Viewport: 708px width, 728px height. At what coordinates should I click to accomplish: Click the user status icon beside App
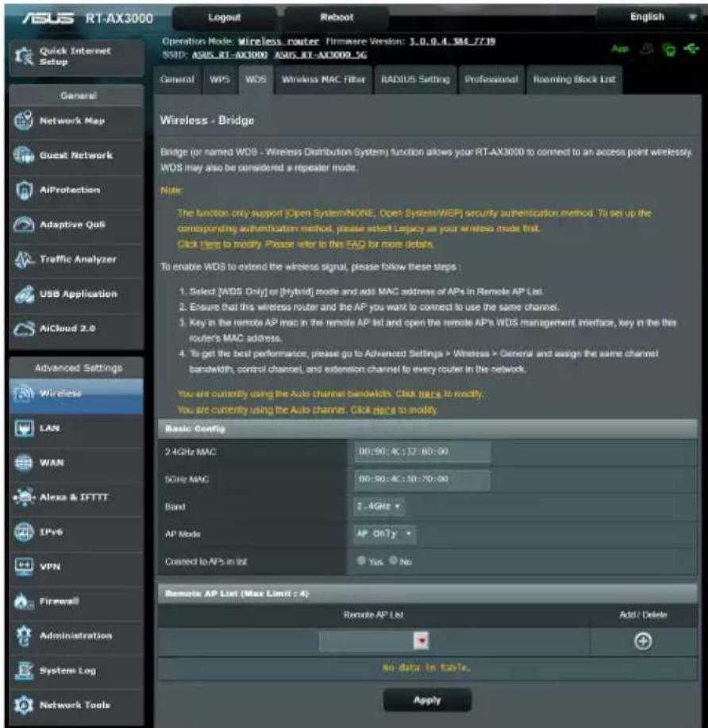pyautogui.click(x=647, y=48)
